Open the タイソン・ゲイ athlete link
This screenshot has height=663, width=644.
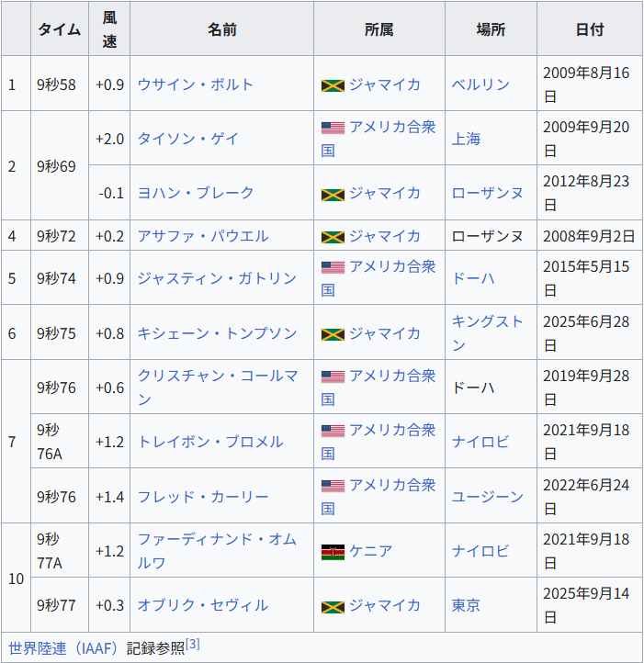(x=187, y=139)
